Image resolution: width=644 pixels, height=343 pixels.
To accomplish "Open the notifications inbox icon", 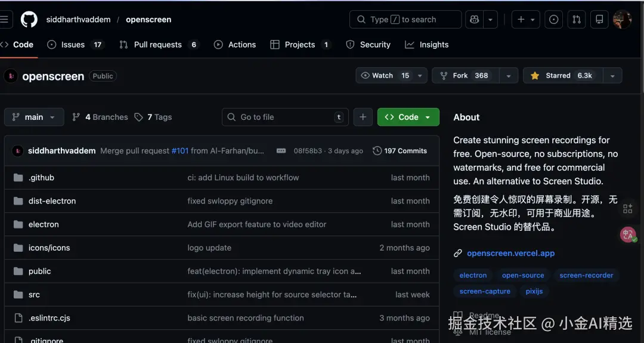I will point(600,19).
